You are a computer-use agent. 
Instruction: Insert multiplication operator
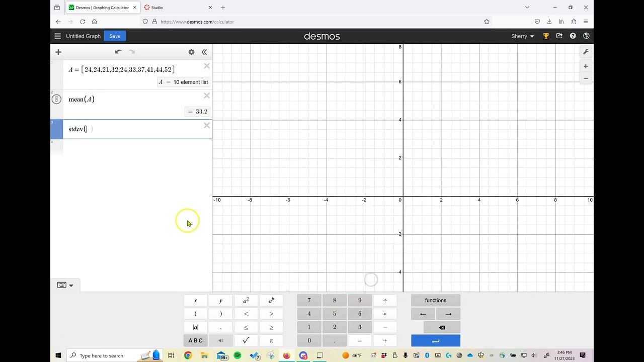[385, 314]
